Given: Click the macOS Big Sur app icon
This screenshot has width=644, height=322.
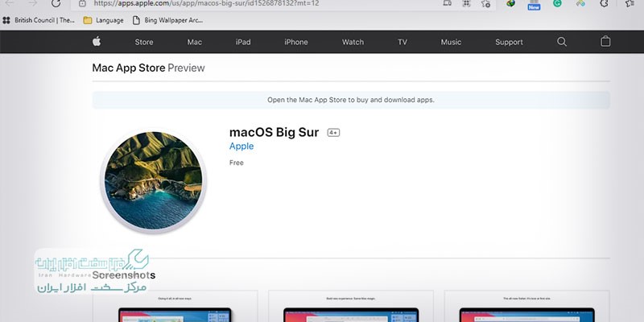Looking at the screenshot, I should [153, 180].
